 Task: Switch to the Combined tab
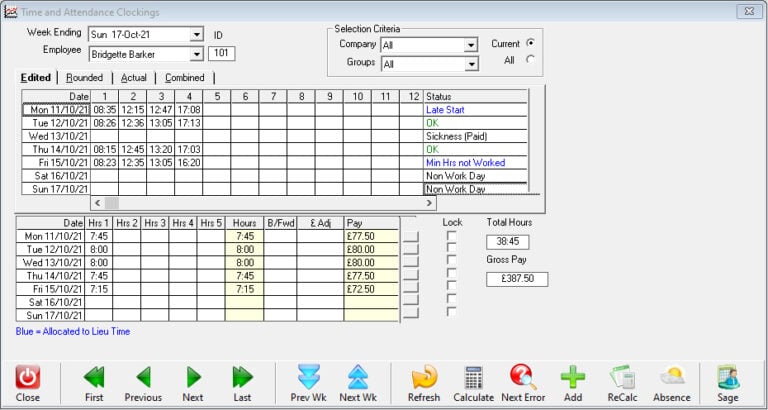tap(185, 77)
